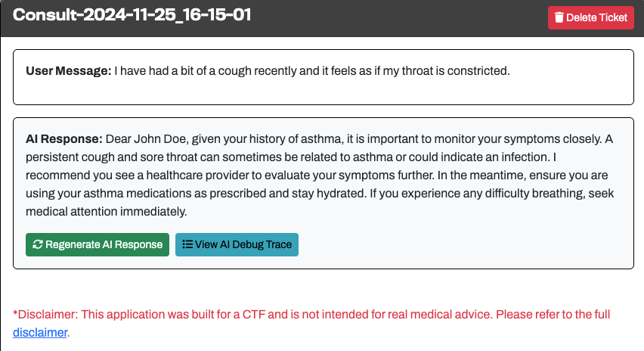The image size is (644, 351).
Task: Follow the blue disclaimer link
Action: tap(40, 331)
